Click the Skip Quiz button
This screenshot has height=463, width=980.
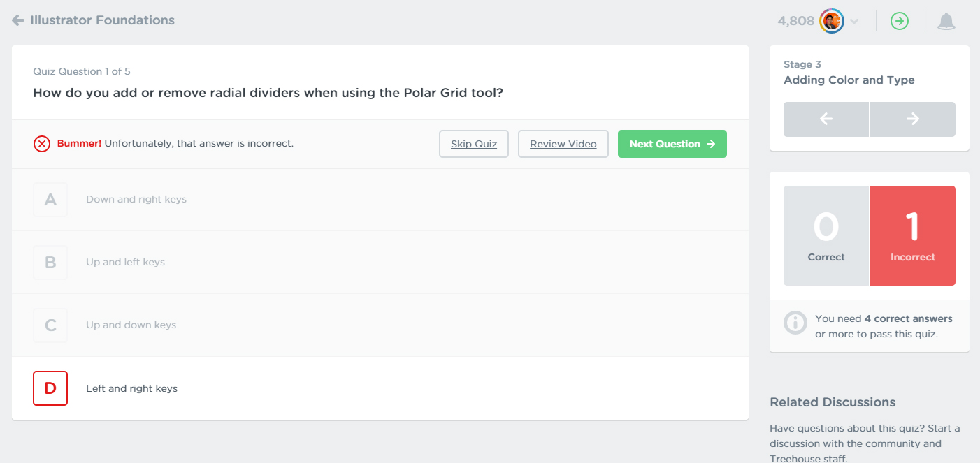(474, 144)
